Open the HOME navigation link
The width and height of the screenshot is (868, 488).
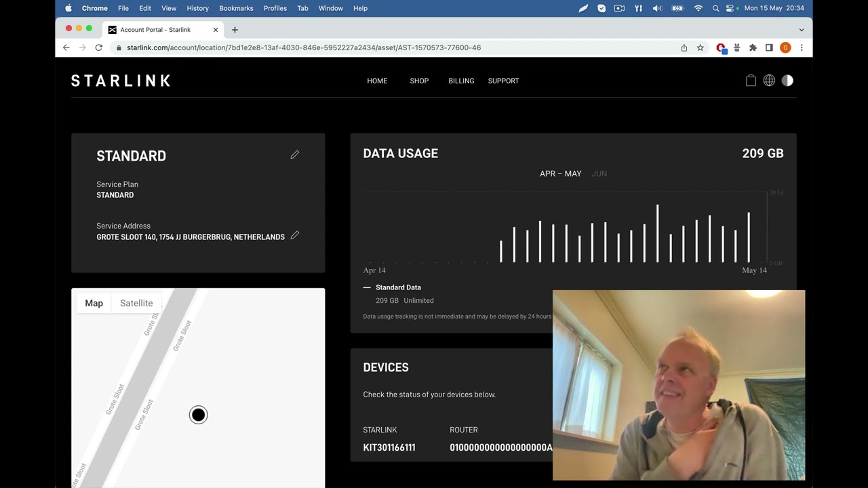point(377,81)
